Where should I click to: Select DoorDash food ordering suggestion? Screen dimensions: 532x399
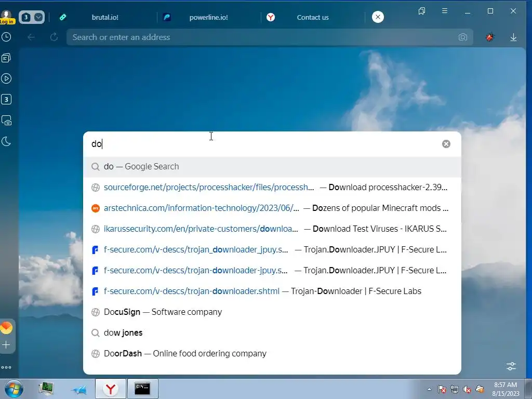(272, 353)
